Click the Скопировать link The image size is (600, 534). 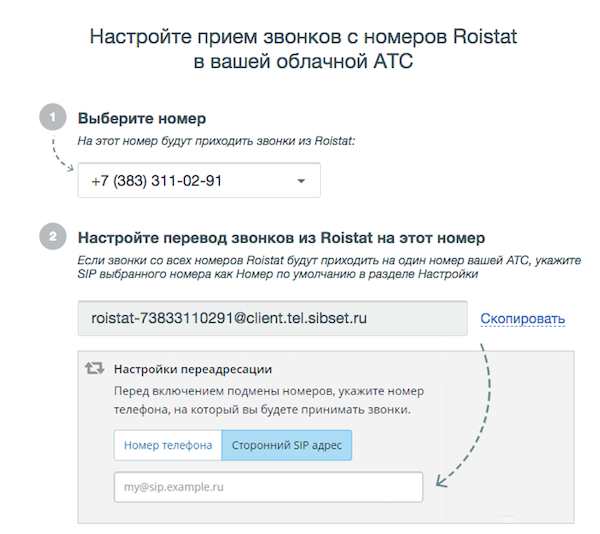[522, 318]
